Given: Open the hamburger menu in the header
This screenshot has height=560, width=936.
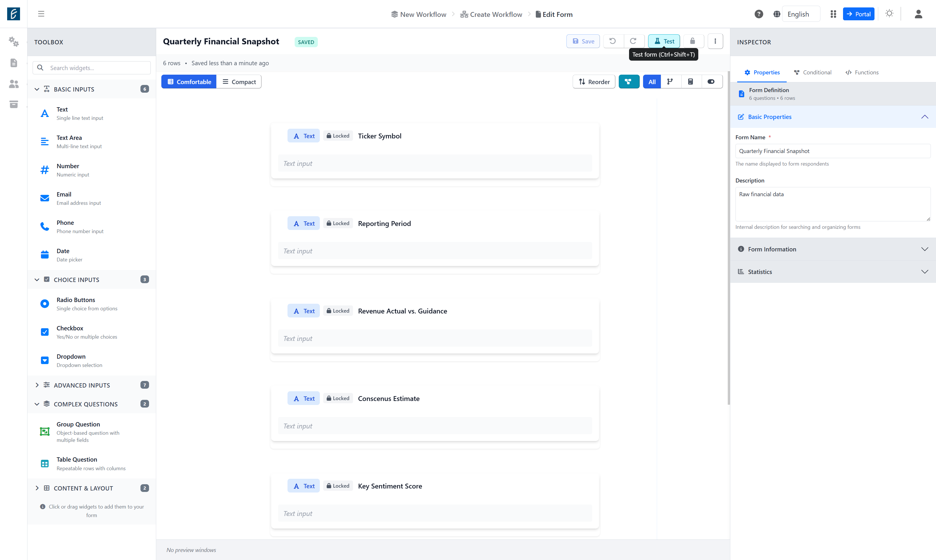Looking at the screenshot, I should click(41, 14).
